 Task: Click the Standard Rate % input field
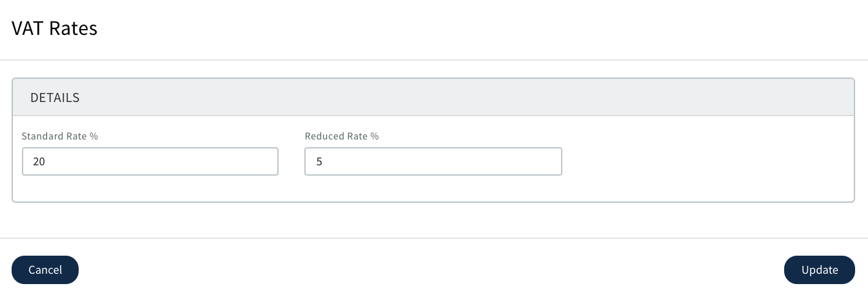pos(150,161)
